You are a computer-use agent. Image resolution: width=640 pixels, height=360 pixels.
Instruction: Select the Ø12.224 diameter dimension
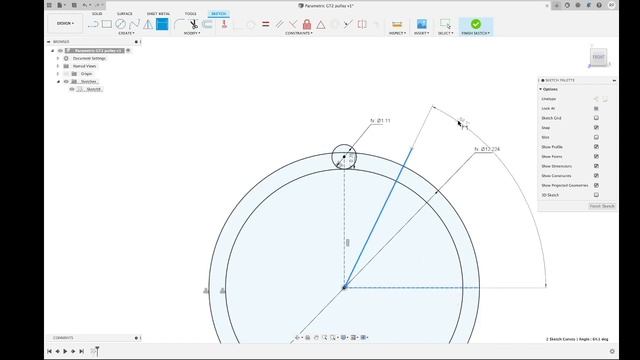[487, 149]
